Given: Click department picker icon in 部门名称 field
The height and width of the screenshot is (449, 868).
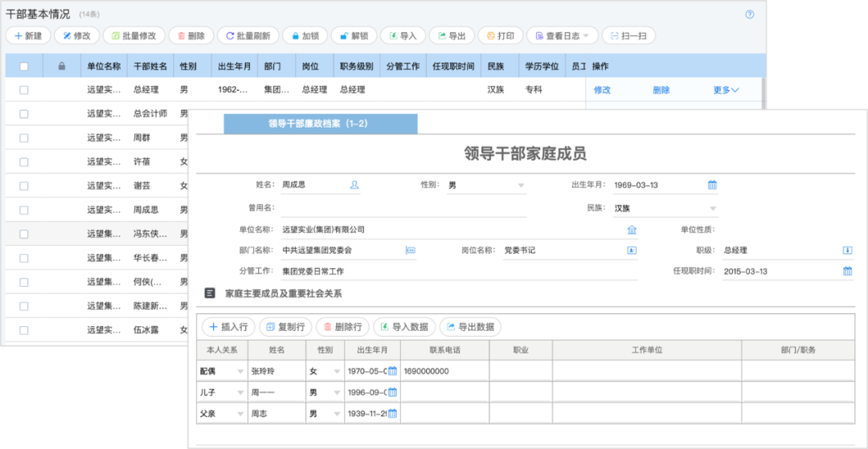Looking at the screenshot, I should tap(410, 250).
